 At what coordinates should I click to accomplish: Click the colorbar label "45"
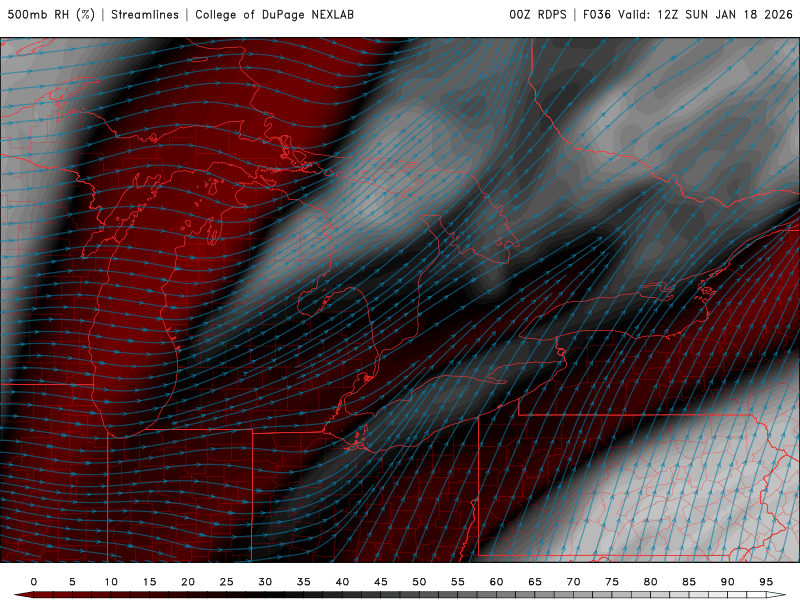click(381, 582)
